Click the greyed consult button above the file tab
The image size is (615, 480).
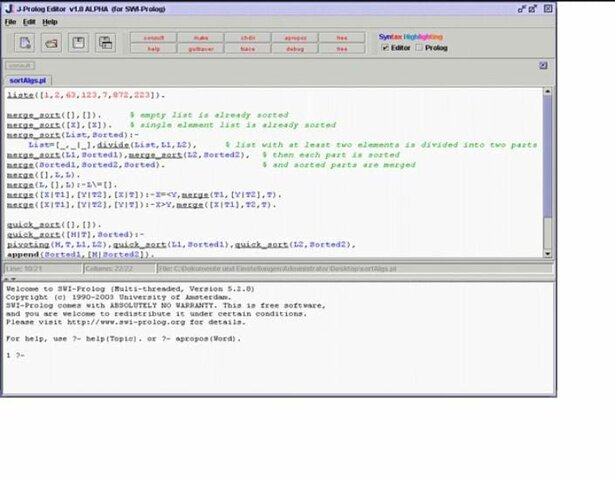20,65
